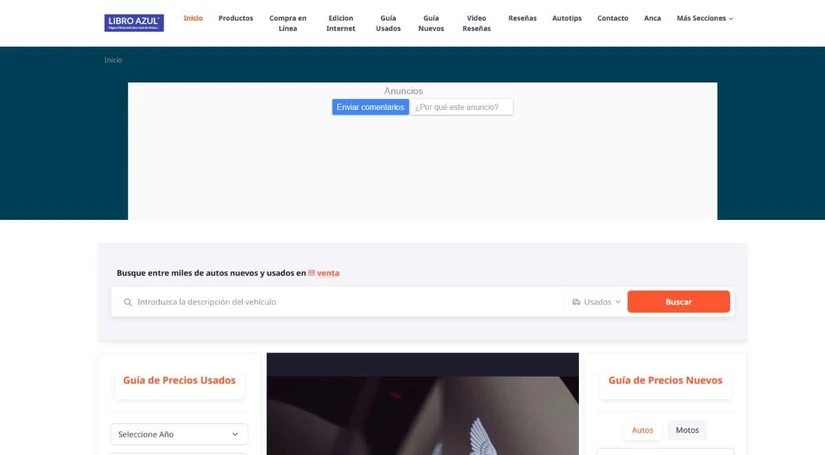Switch to the Autos tab

click(x=642, y=430)
